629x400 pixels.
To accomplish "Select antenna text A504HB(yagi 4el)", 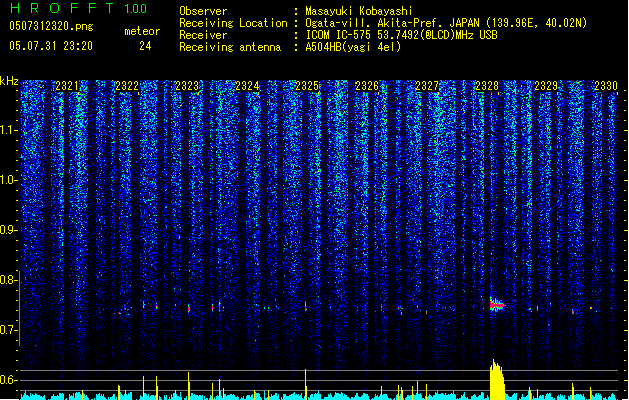I will tap(353, 47).
